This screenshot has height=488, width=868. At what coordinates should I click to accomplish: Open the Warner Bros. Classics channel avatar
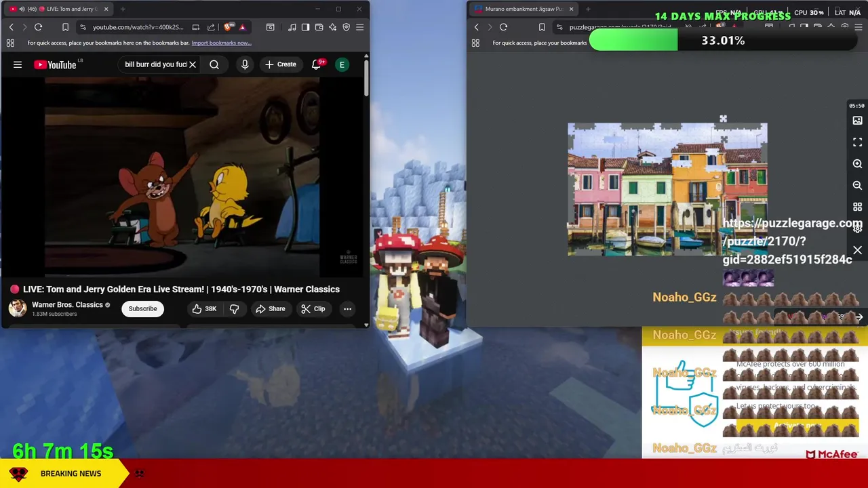tap(18, 308)
